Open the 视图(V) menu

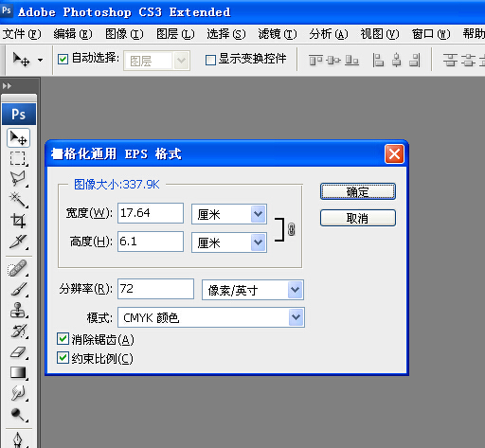380,34
